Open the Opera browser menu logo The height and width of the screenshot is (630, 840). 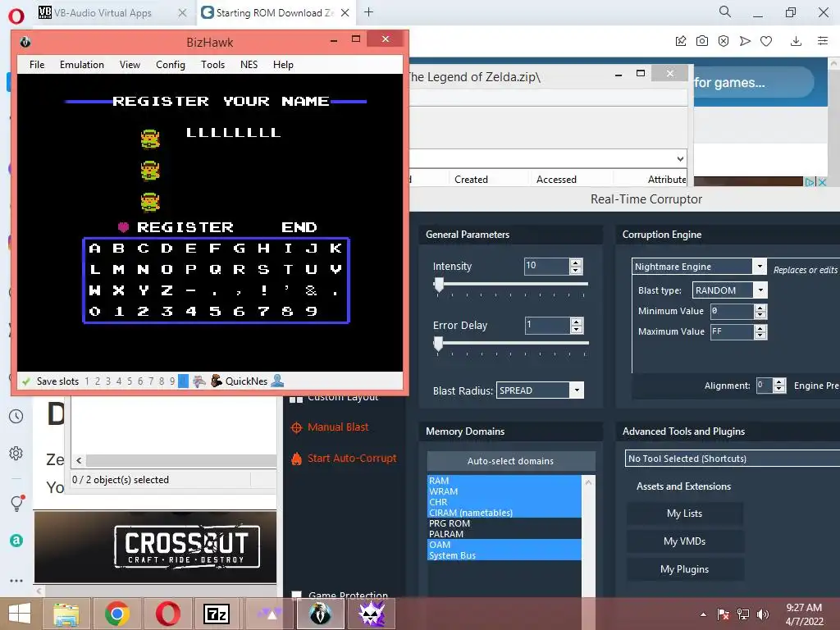point(16,16)
